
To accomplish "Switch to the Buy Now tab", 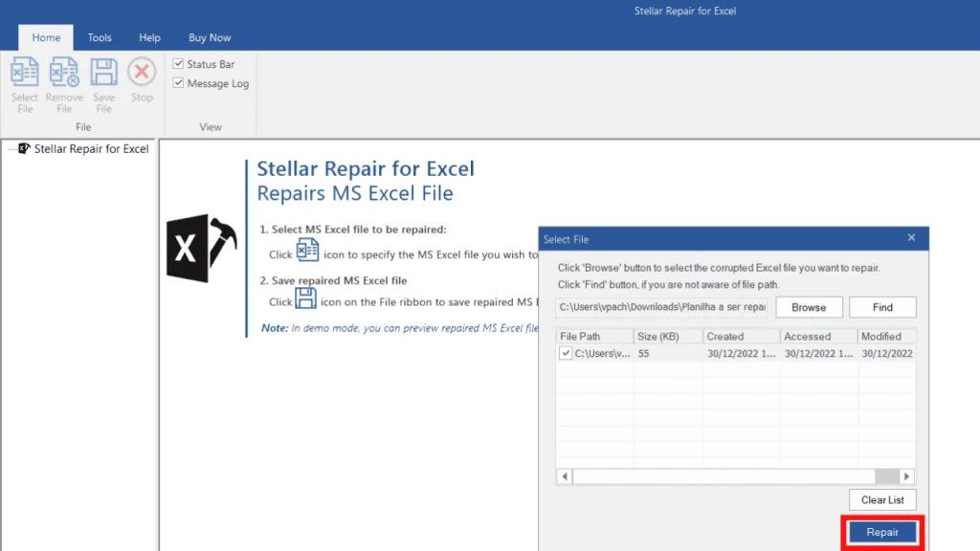I will pyautogui.click(x=210, y=38).
